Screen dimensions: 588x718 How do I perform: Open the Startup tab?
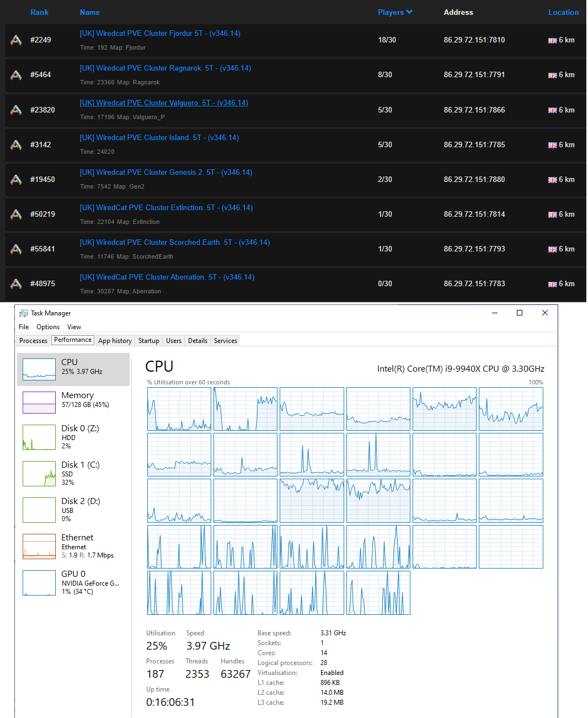click(x=148, y=341)
